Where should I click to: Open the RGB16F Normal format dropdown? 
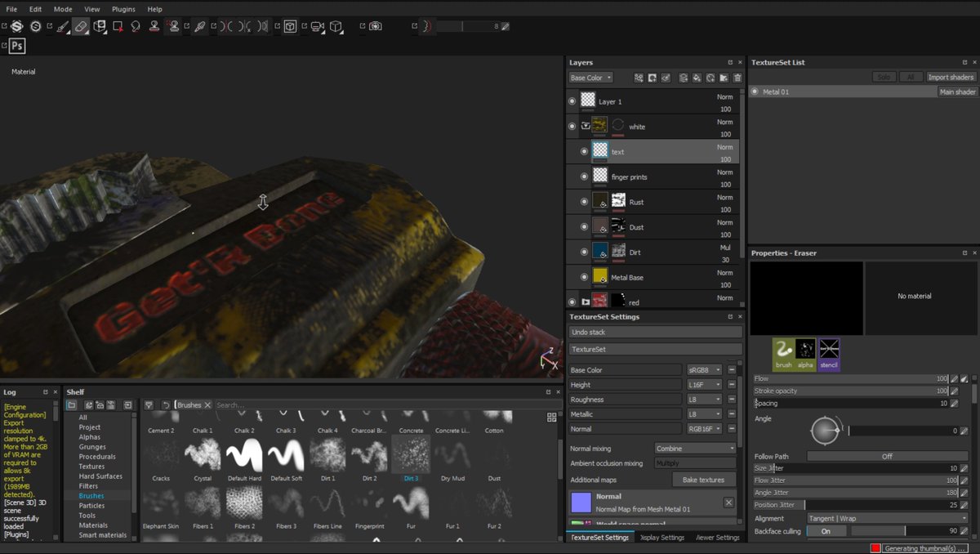tap(705, 428)
